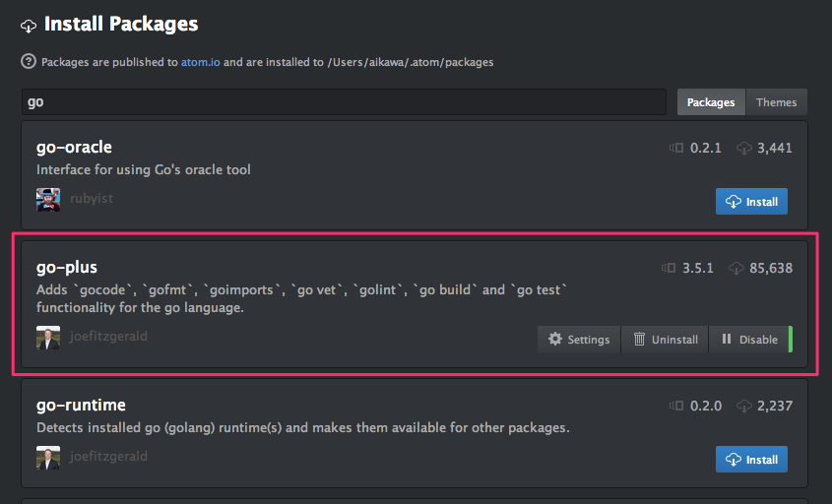This screenshot has height=504, width=832.
Task: Disable the go-plus package
Action: click(750, 340)
